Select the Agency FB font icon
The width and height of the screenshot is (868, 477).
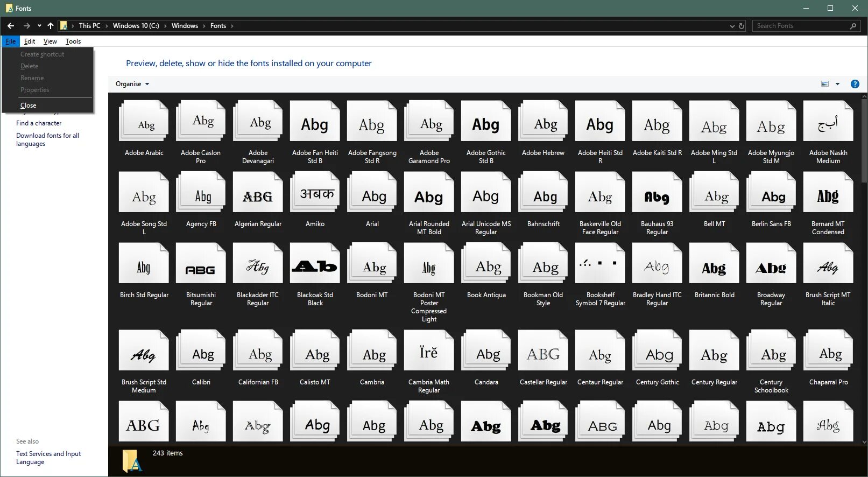(x=201, y=193)
